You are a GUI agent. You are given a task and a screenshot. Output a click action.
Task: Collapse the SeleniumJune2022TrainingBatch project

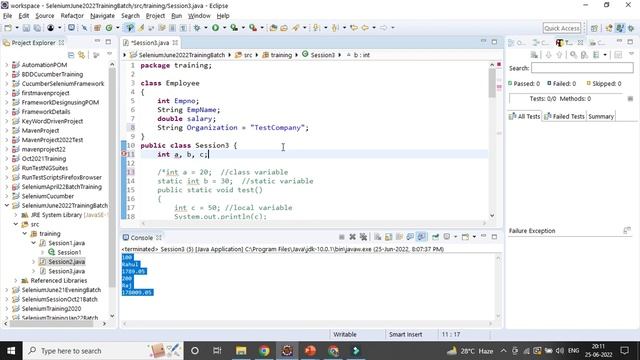[x=7, y=206]
